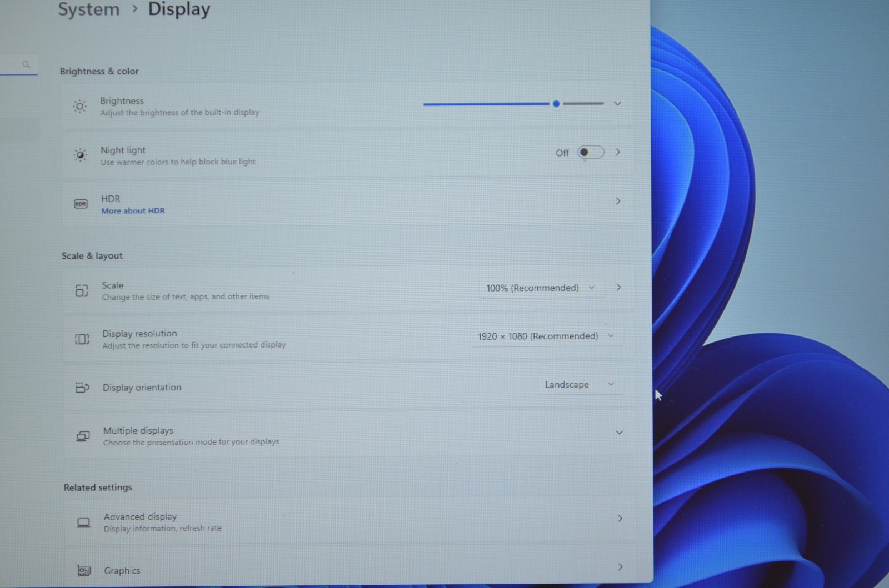Click the Brightness sun icon

(x=80, y=106)
